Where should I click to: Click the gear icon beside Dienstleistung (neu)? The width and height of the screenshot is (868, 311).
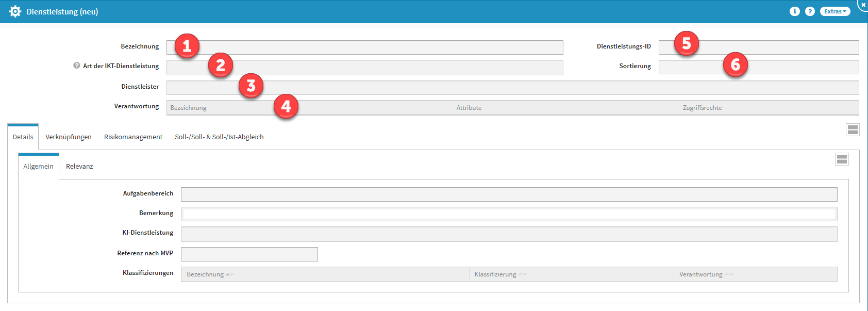(x=15, y=11)
